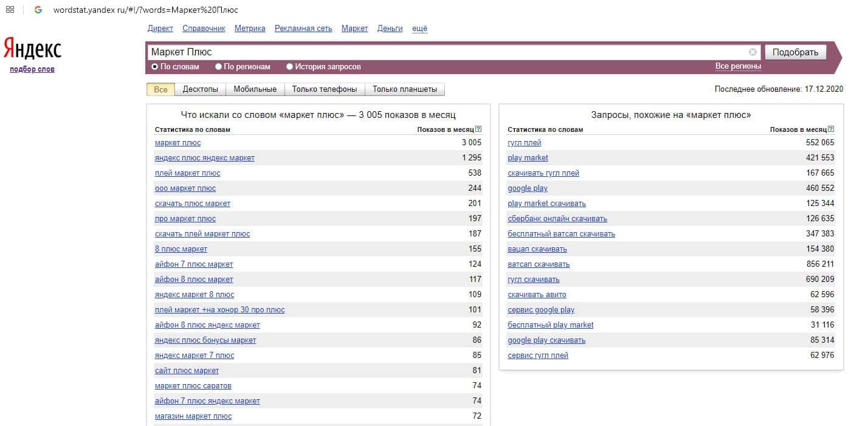
Task: Select the 'По регионам' radio button
Action: pyautogui.click(x=219, y=67)
